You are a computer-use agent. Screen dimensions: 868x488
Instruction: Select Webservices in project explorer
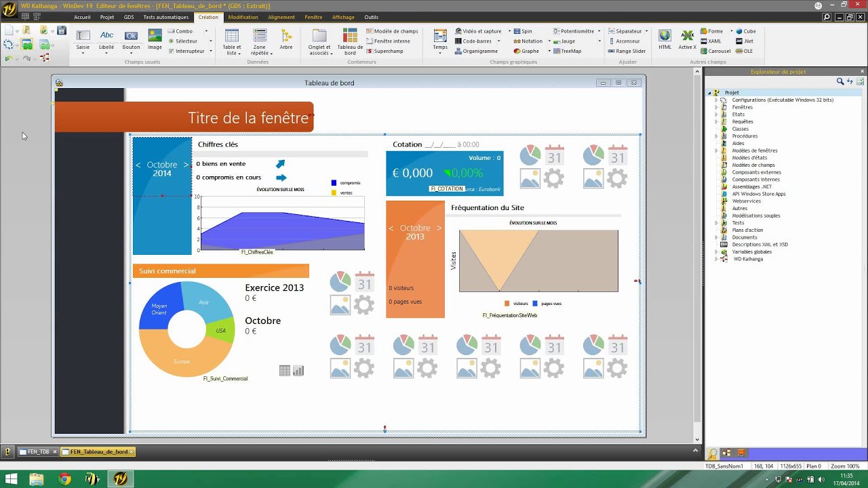(746, 201)
